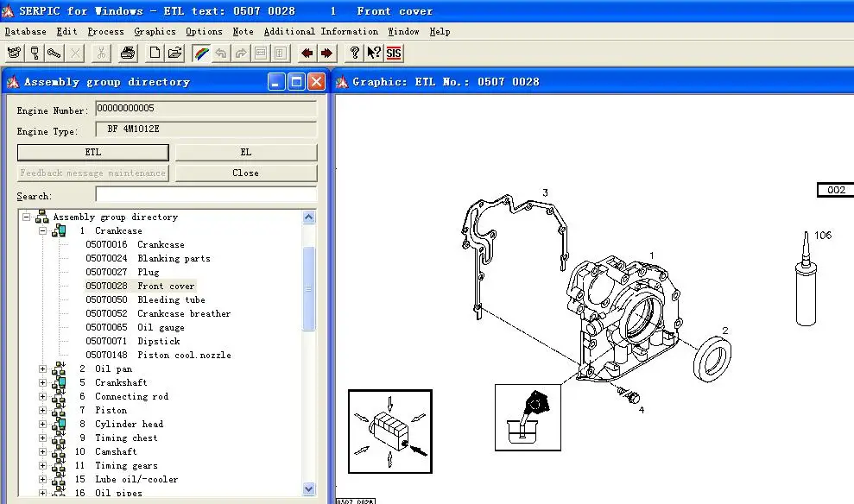854x504 pixels.
Task: Click the fit width icon
Action: pyautogui.click(x=261, y=53)
